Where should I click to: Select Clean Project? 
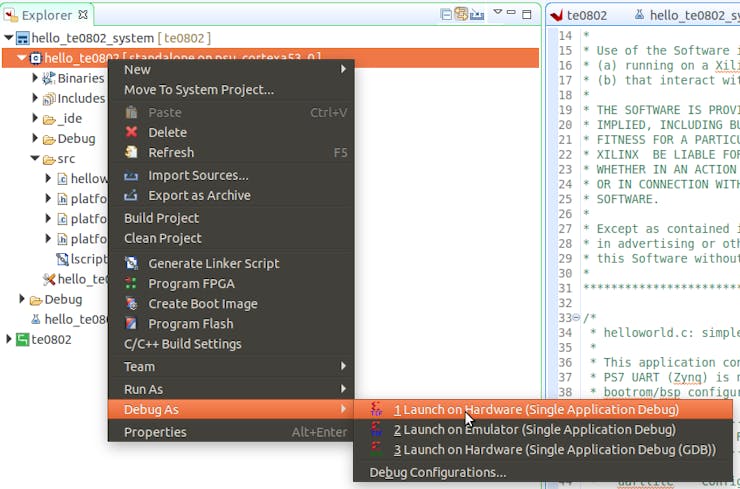pyautogui.click(x=231, y=238)
